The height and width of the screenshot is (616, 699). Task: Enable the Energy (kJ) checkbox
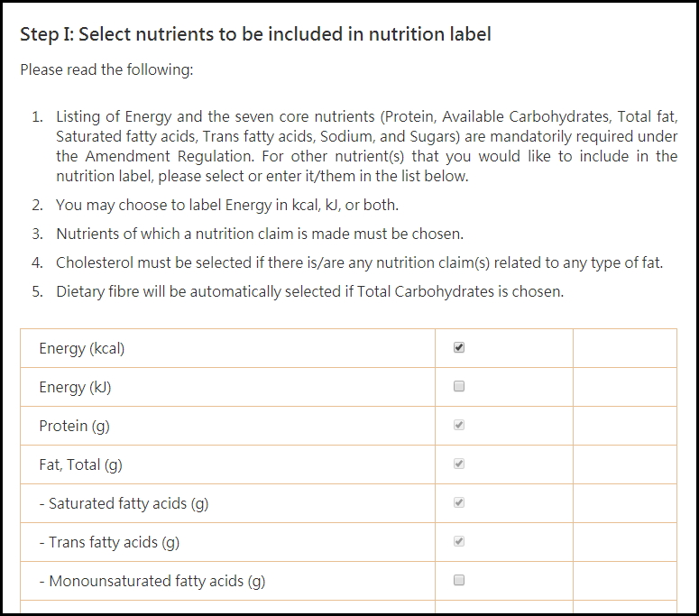pos(459,387)
